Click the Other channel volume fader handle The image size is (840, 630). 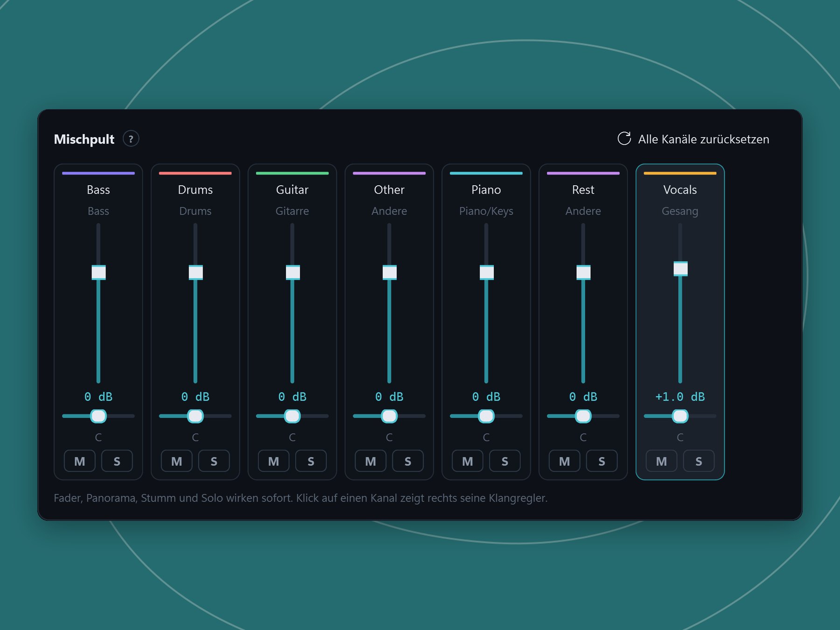point(389,273)
